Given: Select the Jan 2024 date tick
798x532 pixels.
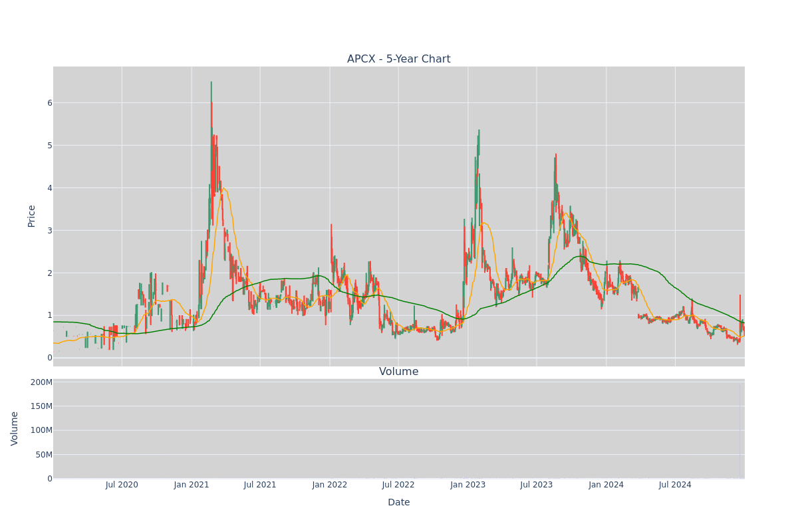Looking at the screenshot, I should point(606,485).
